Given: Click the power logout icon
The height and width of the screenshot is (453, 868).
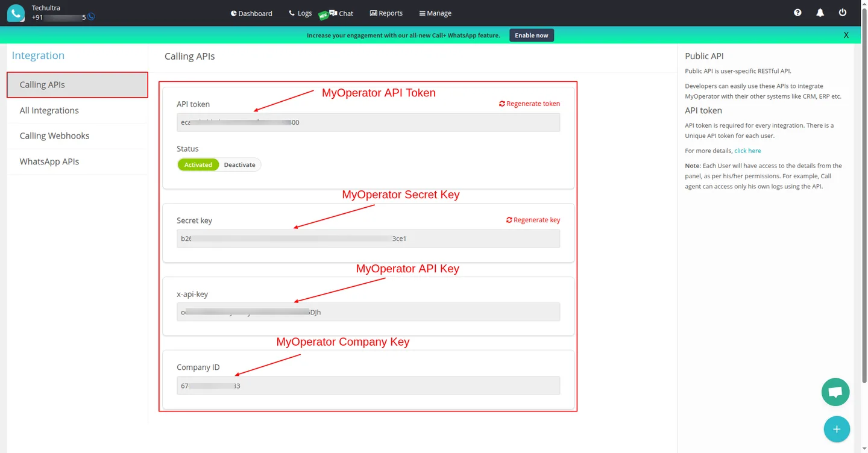Looking at the screenshot, I should coord(843,13).
